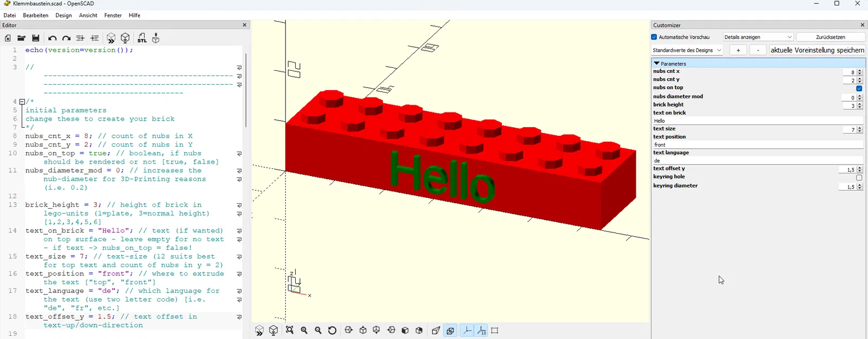Switch to Left view cube icon

pyautogui.click(x=391, y=330)
